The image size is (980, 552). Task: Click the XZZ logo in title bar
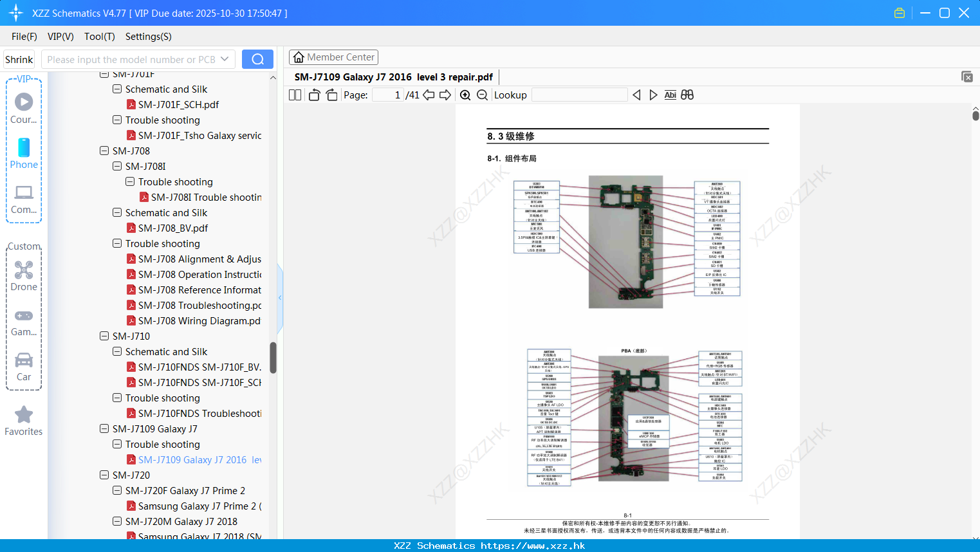coord(16,13)
